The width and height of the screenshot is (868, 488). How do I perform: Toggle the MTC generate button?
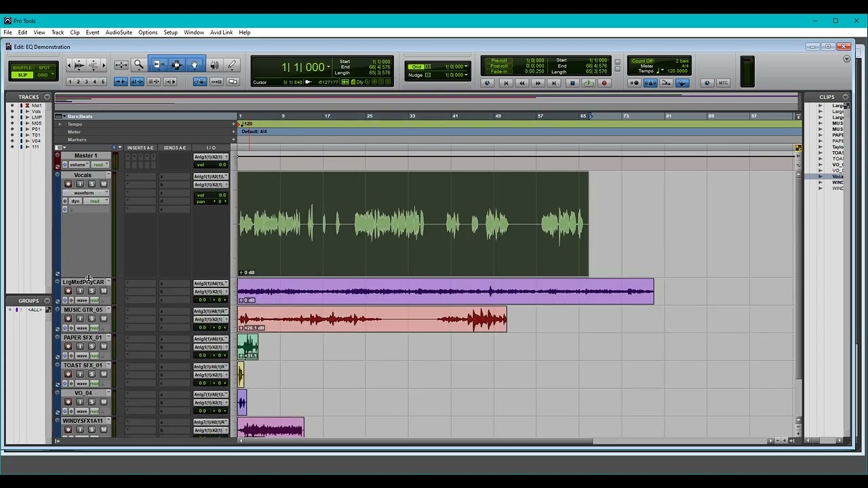click(x=723, y=83)
